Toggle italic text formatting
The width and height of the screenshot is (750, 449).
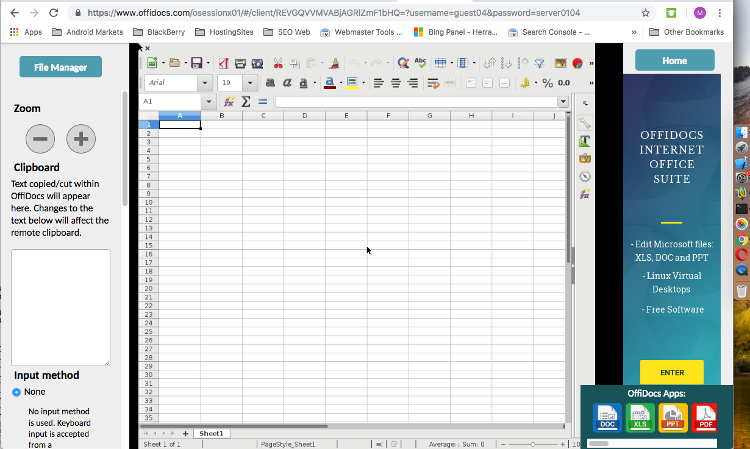pos(287,83)
